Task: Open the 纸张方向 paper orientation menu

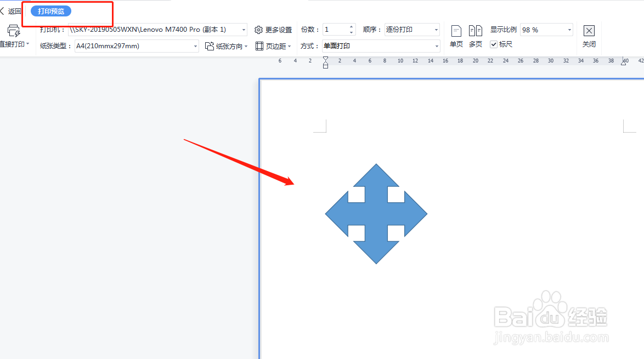Action: point(227,47)
